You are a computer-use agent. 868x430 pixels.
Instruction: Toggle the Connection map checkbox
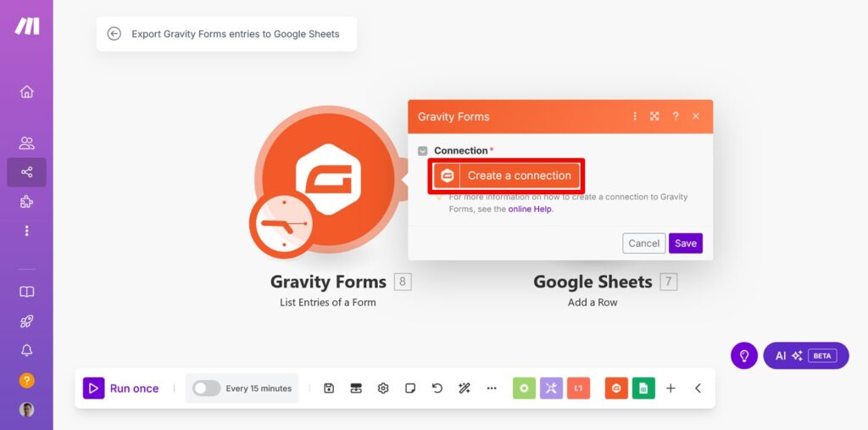pyautogui.click(x=423, y=151)
